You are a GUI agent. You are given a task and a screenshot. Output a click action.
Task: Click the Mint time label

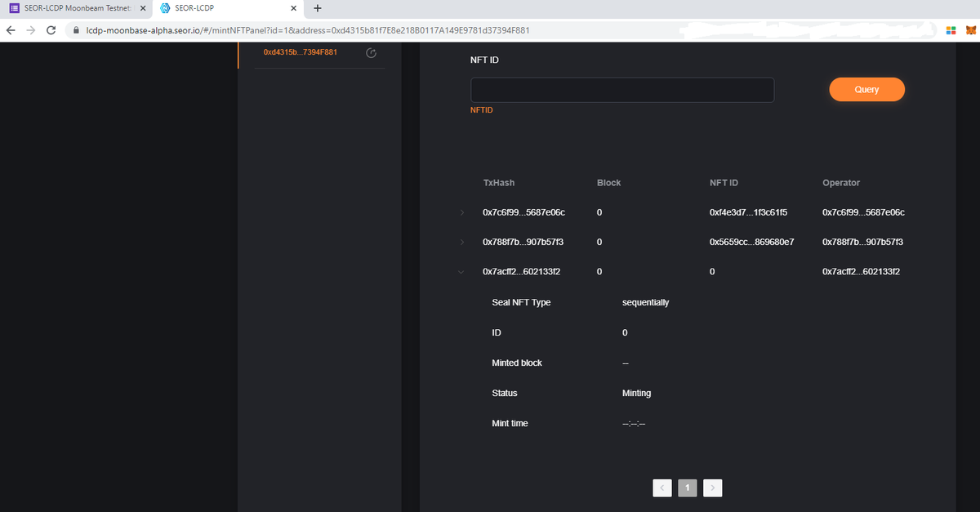tap(510, 423)
